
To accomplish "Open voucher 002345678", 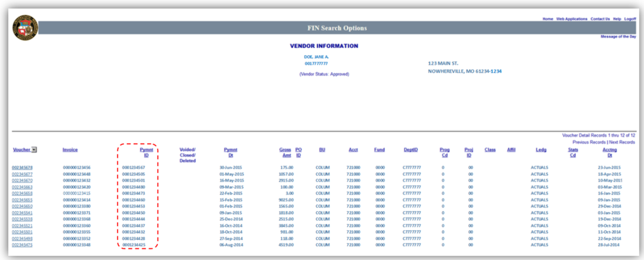I will click(x=22, y=168).
